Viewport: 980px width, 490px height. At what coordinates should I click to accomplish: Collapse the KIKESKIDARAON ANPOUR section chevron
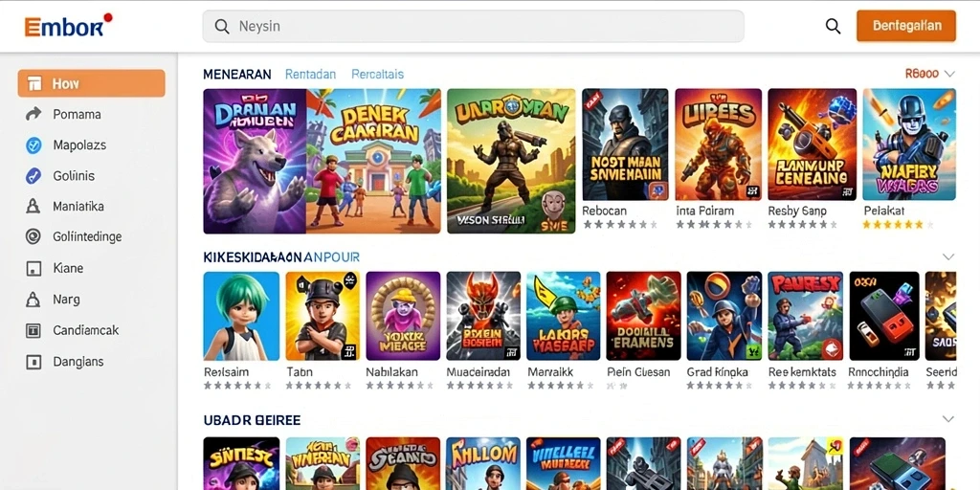[x=948, y=256]
